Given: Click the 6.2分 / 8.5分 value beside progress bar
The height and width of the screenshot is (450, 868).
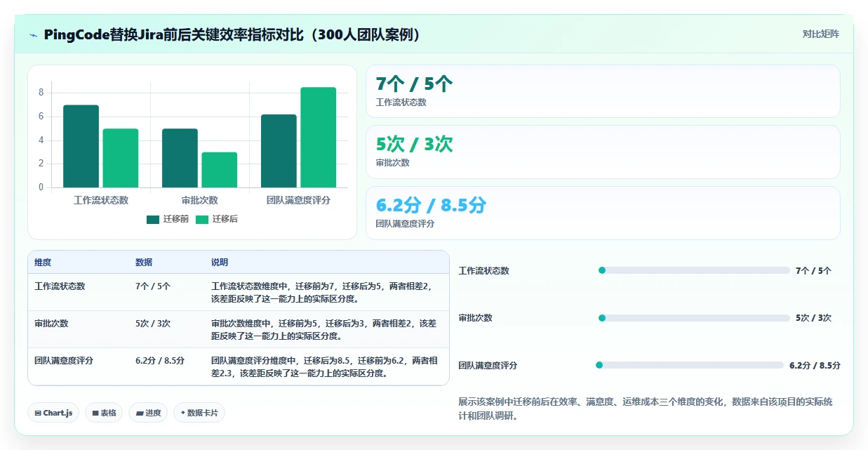Looking at the screenshot, I should tap(815, 365).
